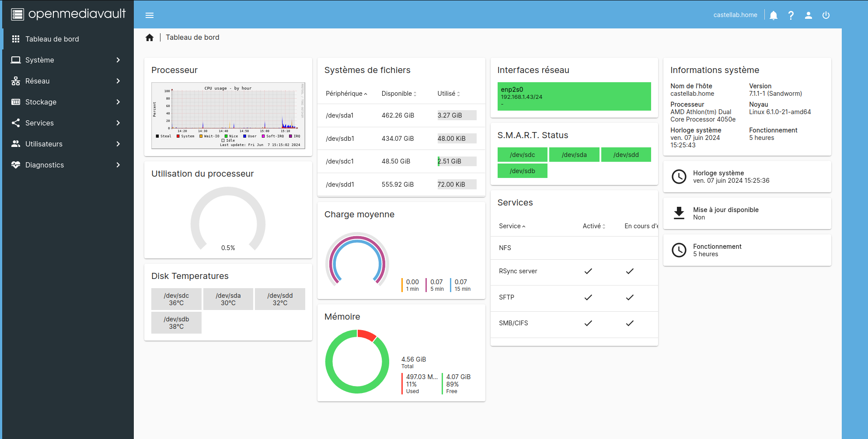Click the openmediavault logo
The height and width of the screenshot is (439, 868).
[x=68, y=14]
